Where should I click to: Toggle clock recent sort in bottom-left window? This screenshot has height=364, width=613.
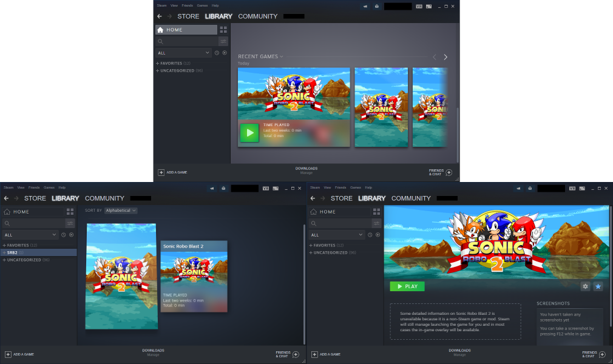64,235
